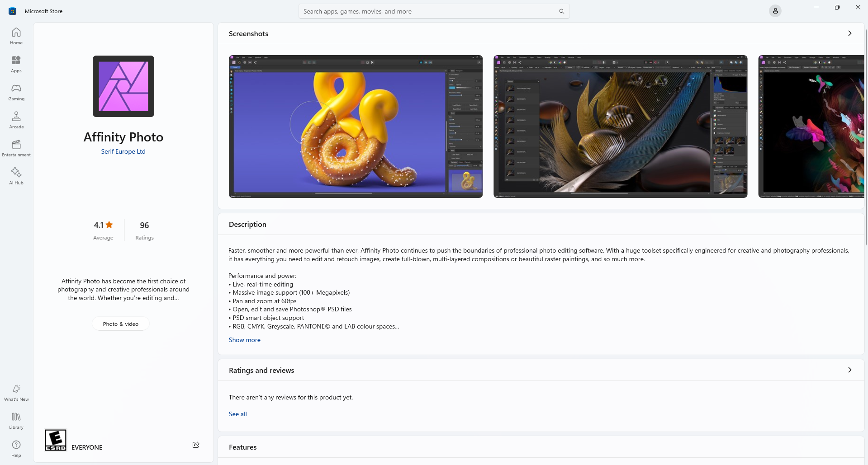The height and width of the screenshot is (465, 868).
Task: Click inside the search apps input field
Action: [x=430, y=11]
